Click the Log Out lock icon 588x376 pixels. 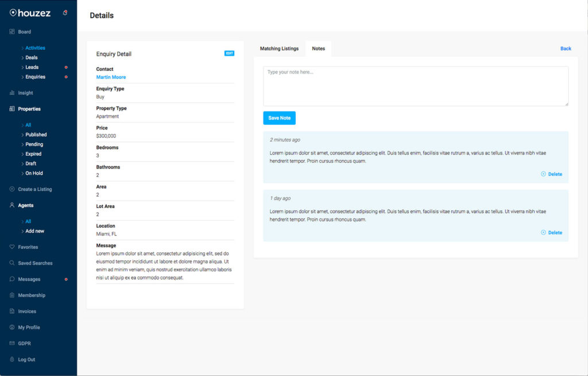pos(12,359)
